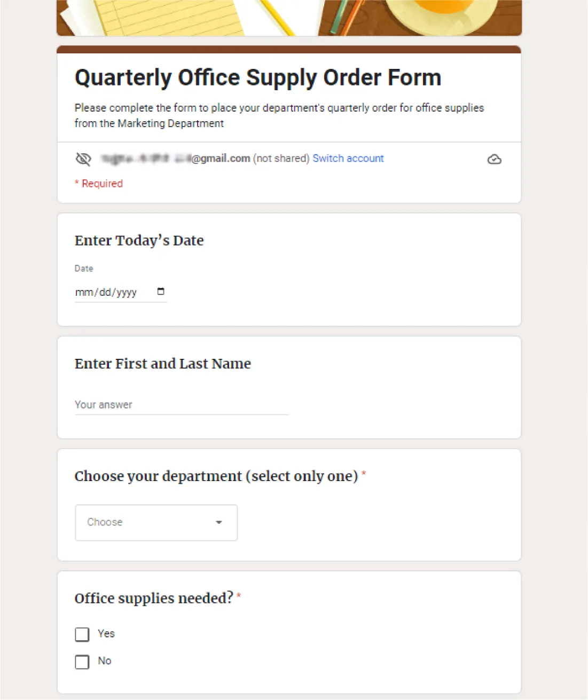
Task: Click Switch account link
Action: pos(348,158)
